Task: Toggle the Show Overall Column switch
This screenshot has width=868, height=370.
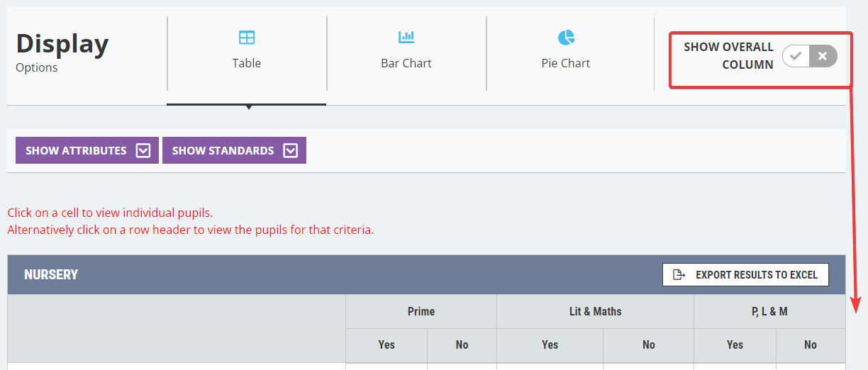Action: pyautogui.click(x=809, y=56)
